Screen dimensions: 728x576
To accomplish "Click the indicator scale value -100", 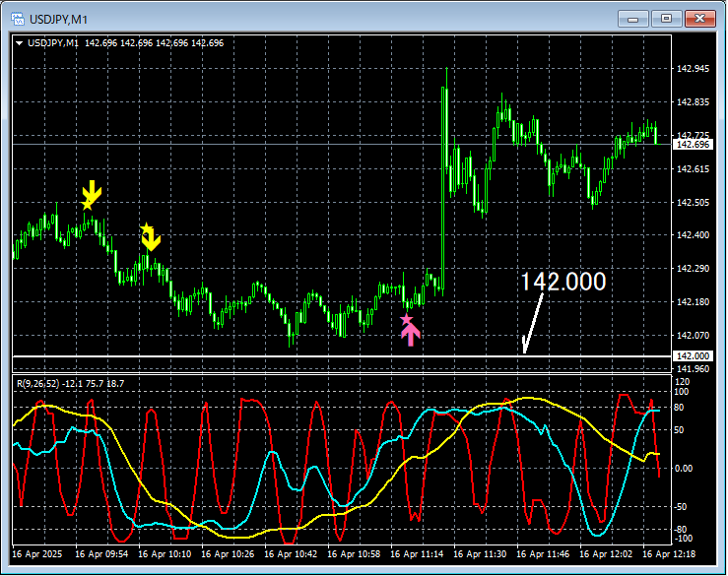I will pyautogui.click(x=683, y=539).
